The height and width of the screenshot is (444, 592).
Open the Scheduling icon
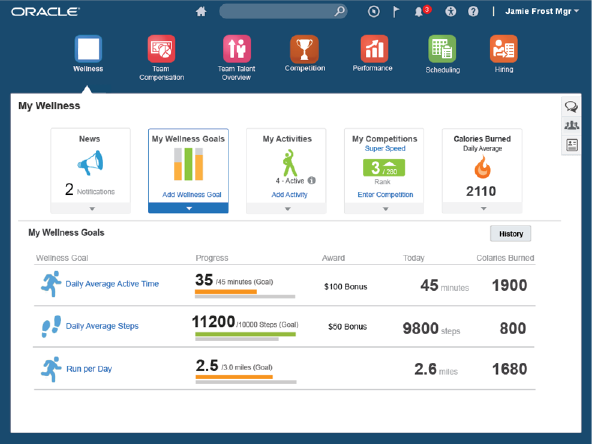click(442, 49)
